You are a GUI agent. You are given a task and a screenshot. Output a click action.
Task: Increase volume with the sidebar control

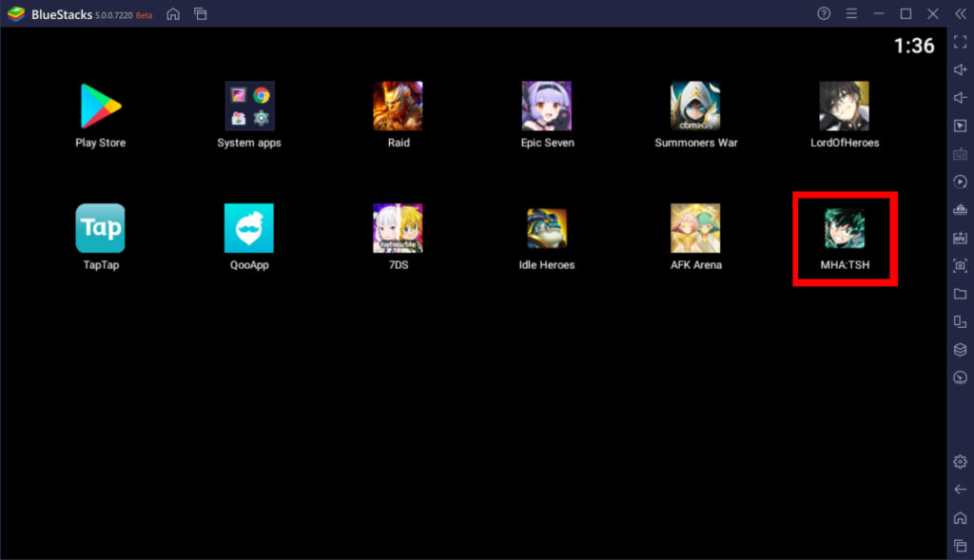pyautogui.click(x=960, y=68)
